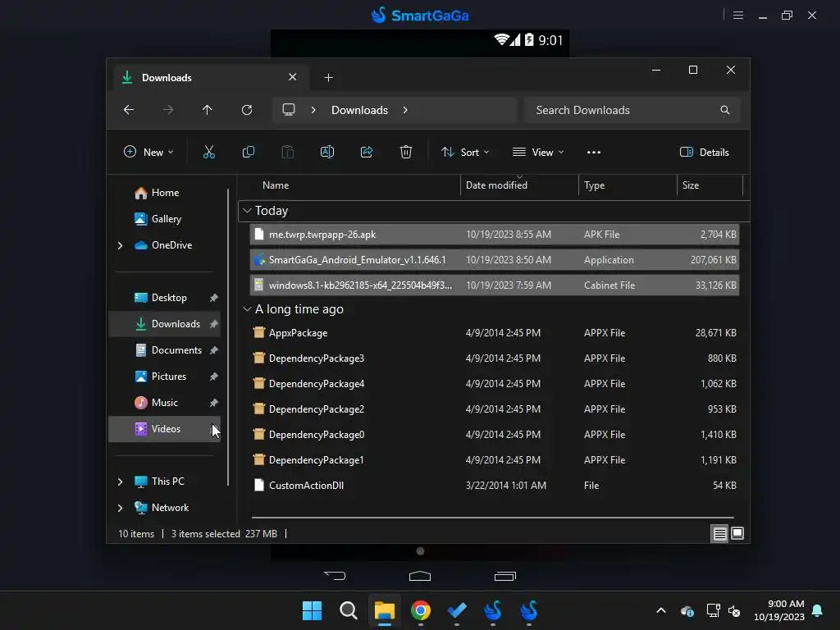Image resolution: width=840 pixels, height=630 pixels.
Task: Select the Downloads tab
Action: pos(211,78)
